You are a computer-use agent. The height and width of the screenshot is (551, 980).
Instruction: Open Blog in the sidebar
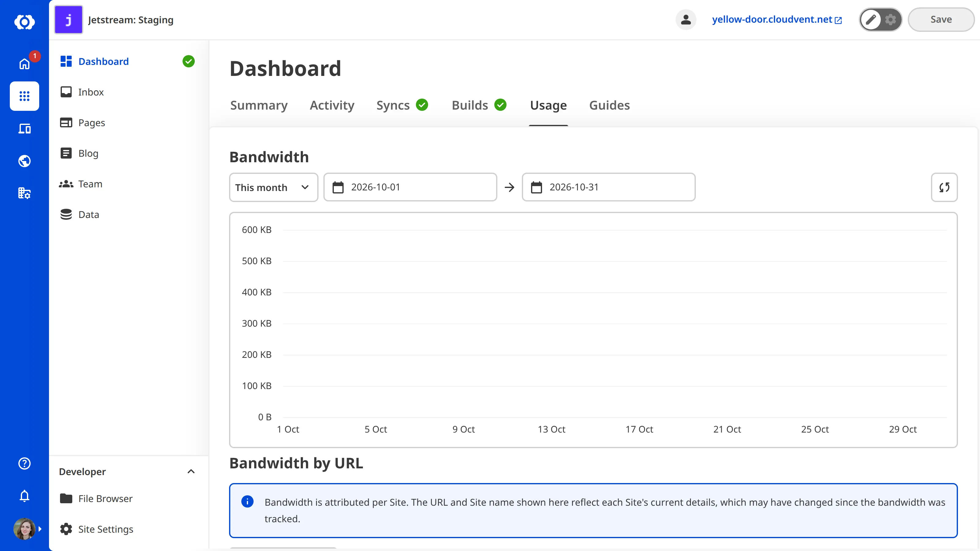[127, 153]
